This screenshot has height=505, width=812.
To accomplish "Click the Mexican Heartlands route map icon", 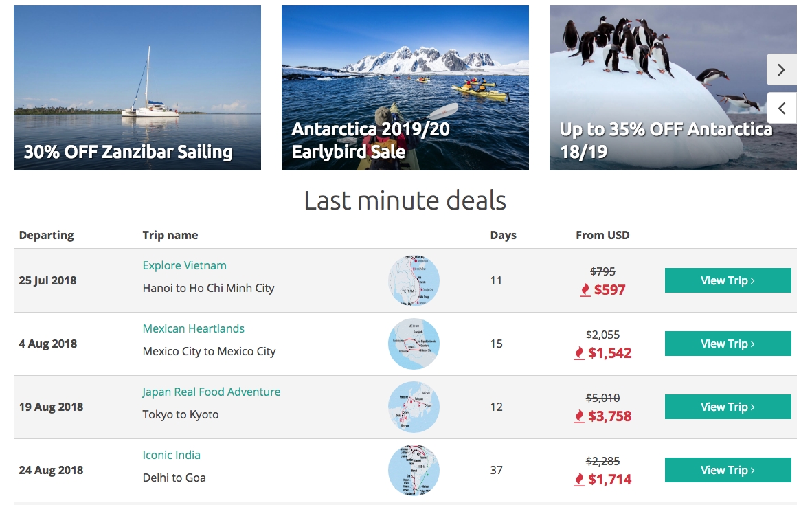I will [414, 344].
